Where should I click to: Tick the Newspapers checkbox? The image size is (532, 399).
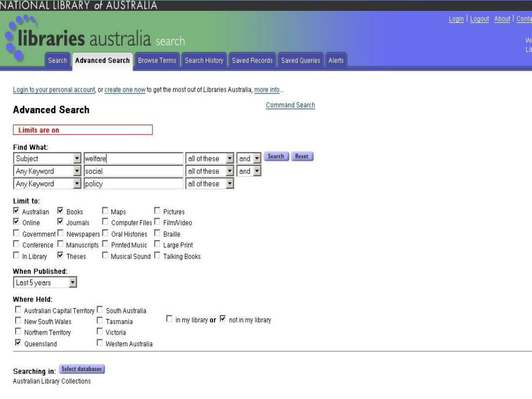(x=60, y=233)
